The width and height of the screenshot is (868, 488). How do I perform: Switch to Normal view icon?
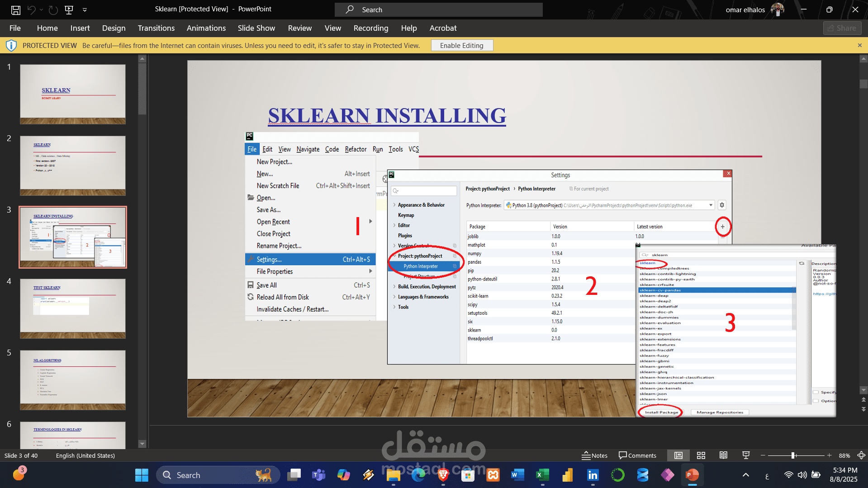[x=678, y=455]
